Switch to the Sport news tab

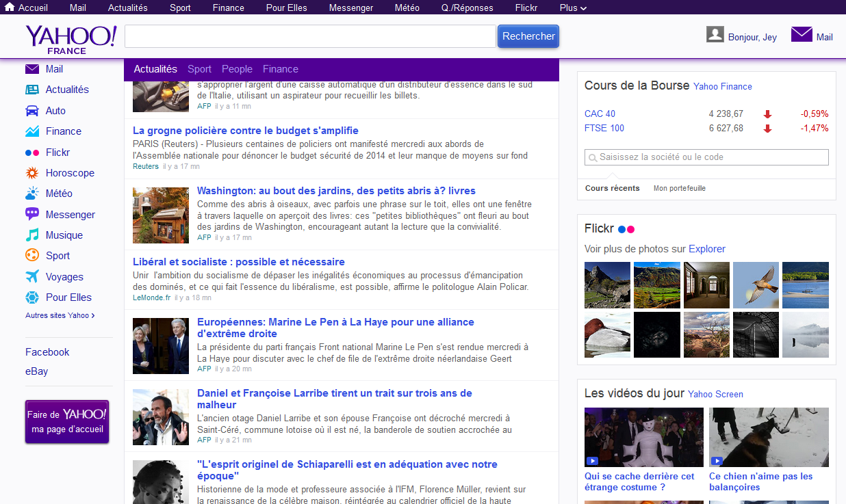[x=199, y=69]
